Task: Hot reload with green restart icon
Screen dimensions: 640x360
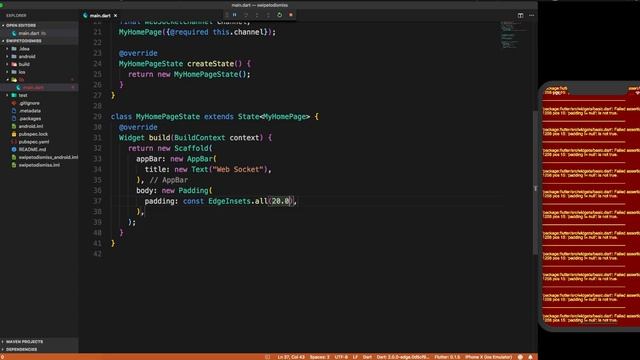Action: pos(280,15)
